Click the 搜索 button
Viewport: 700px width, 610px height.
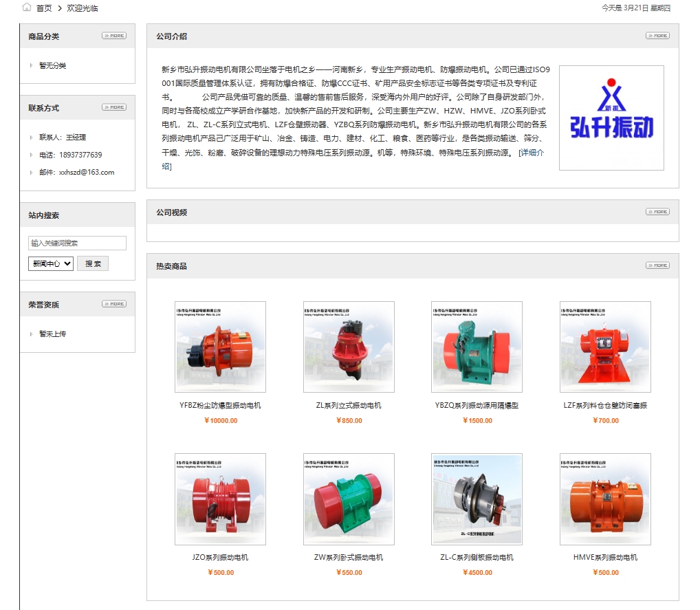[93, 263]
